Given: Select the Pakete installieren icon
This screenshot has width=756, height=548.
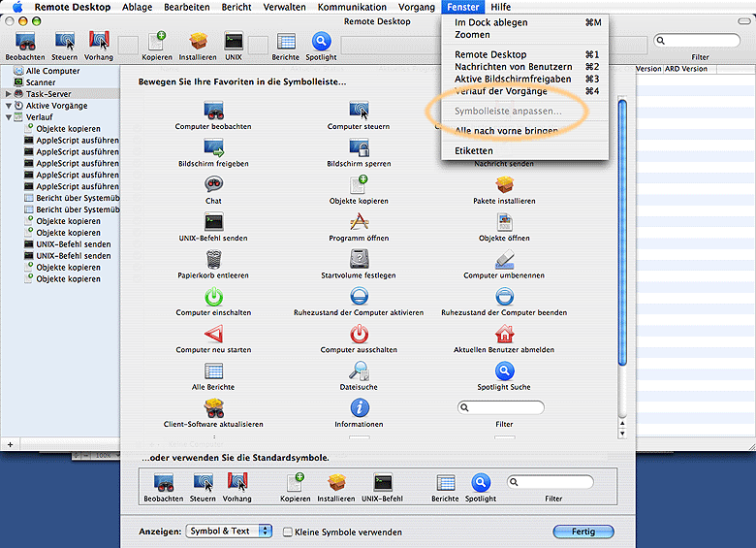Looking at the screenshot, I should [x=504, y=184].
